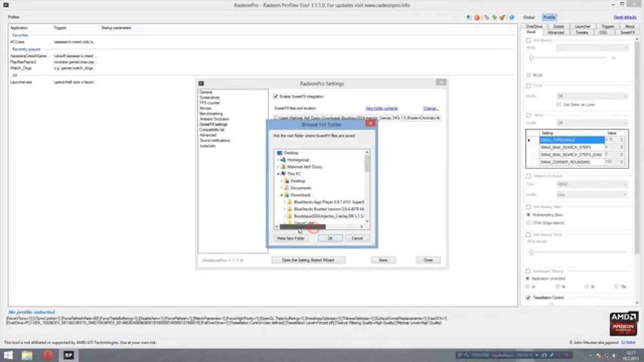Select This PC in the folder tree
The height and width of the screenshot is (362, 644).
pos(294,173)
